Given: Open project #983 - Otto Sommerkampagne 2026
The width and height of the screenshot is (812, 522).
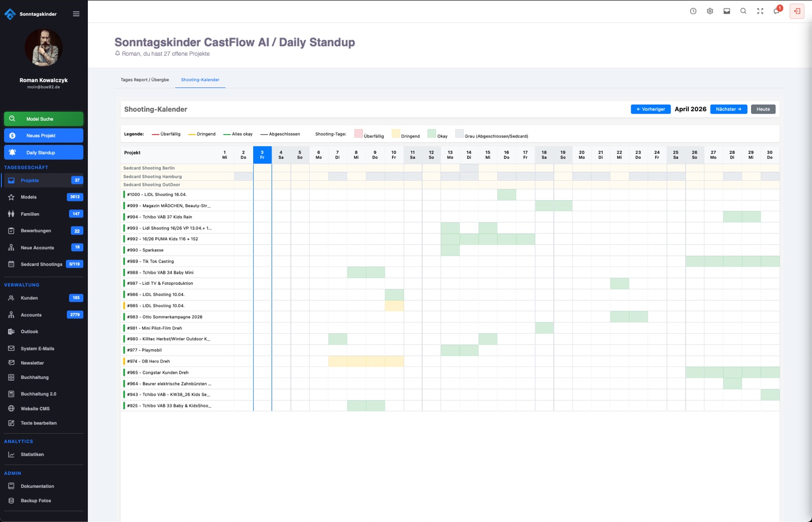Looking at the screenshot, I should pos(164,317).
